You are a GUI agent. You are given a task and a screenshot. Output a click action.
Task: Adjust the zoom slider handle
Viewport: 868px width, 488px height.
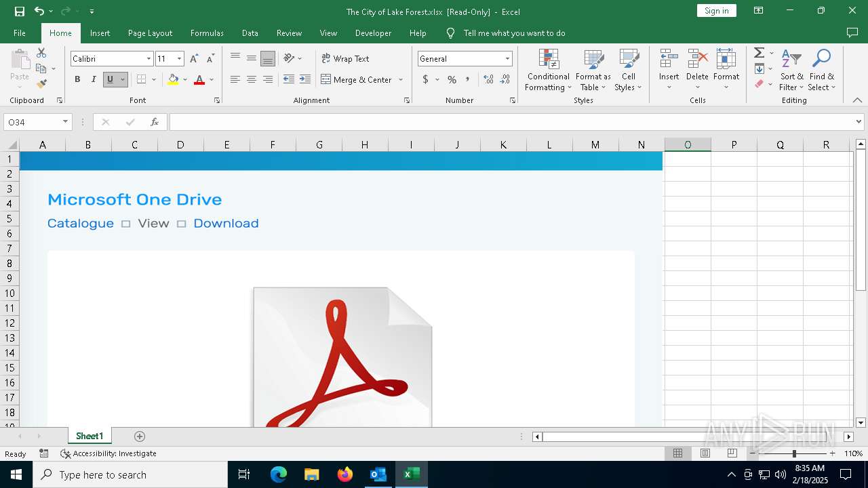[x=794, y=453]
